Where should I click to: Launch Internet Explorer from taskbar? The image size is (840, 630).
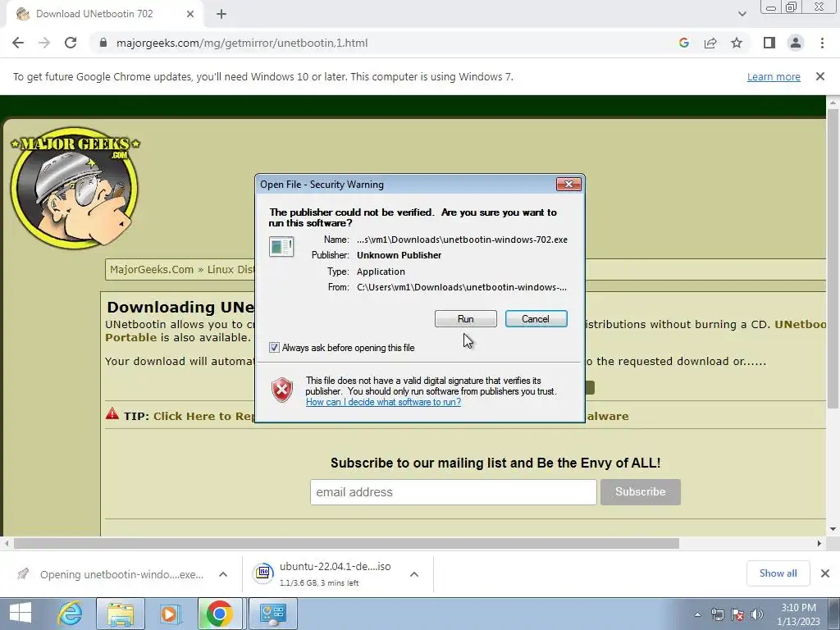(71, 614)
